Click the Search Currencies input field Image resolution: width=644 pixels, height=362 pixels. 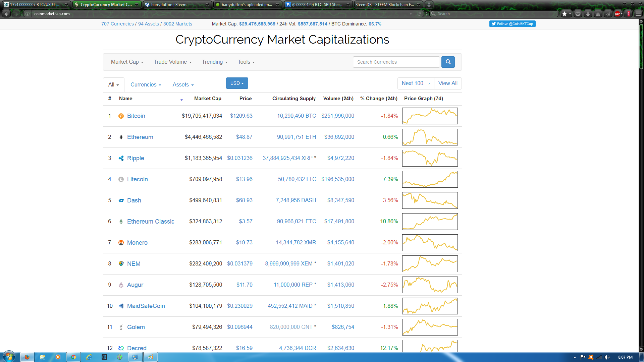coord(396,62)
